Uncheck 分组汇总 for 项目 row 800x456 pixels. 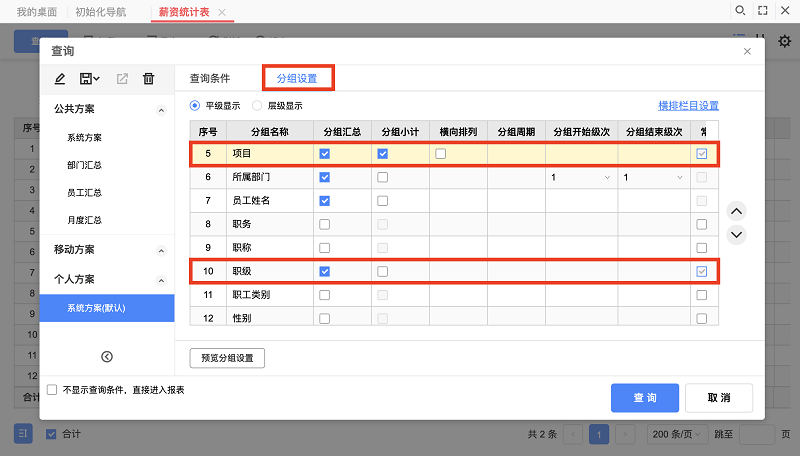pos(324,154)
